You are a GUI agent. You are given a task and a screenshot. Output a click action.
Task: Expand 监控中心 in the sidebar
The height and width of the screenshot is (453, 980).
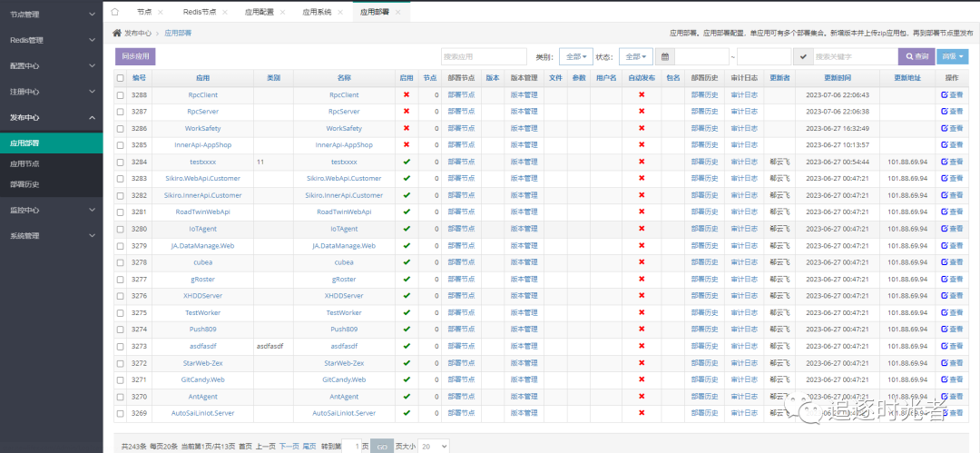[51, 210]
